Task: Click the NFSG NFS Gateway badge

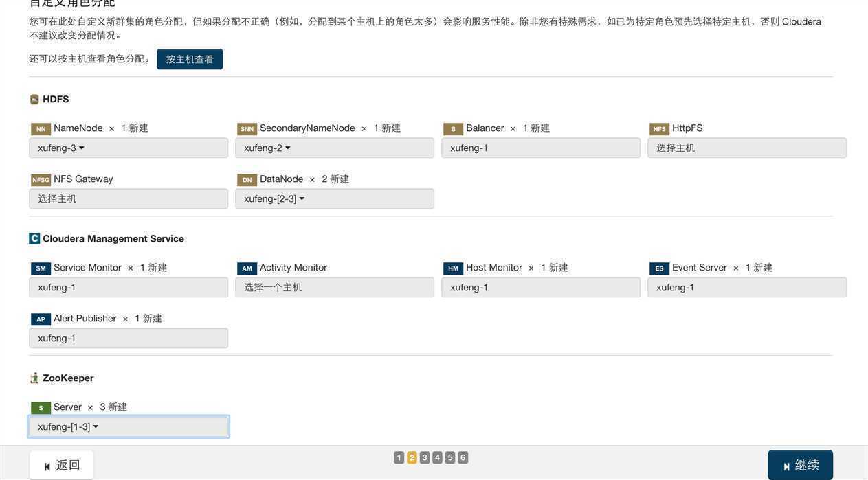Action: click(41, 180)
